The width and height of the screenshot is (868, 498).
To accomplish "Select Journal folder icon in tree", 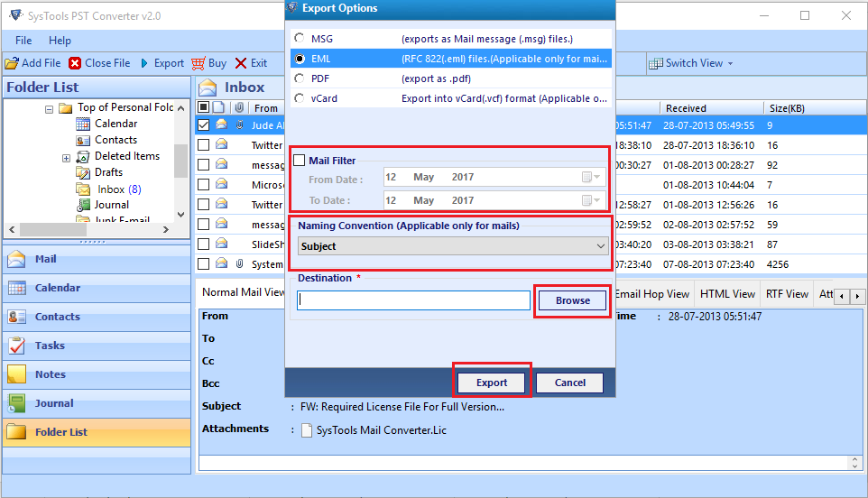I will point(83,206).
